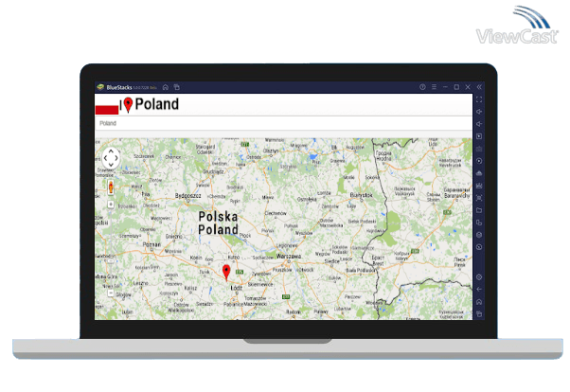This screenshot has height=392, width=570.
Task: Open multi-instance icon beside title bar home icon
Action: pyautogui.click(x=177, y=87)
